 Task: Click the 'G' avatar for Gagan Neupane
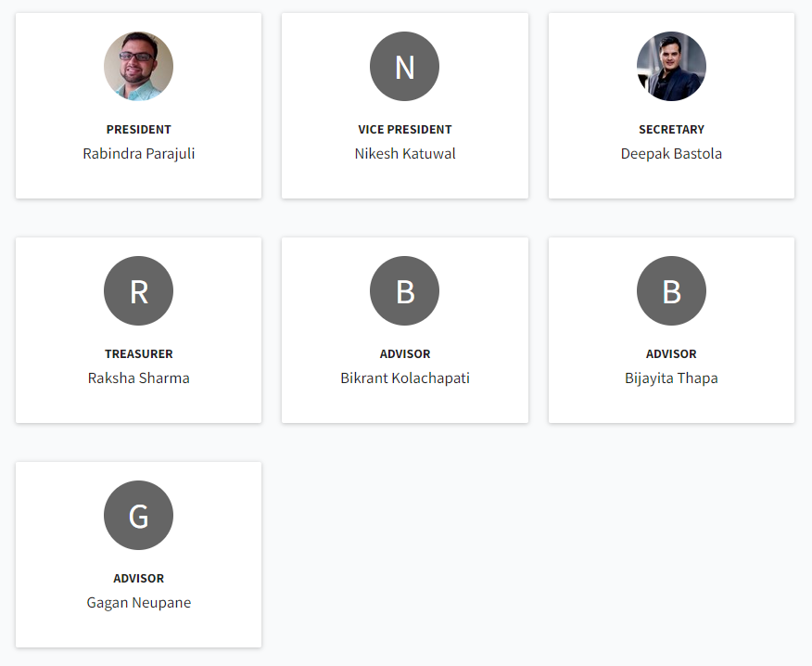click(x=138, y=516)
